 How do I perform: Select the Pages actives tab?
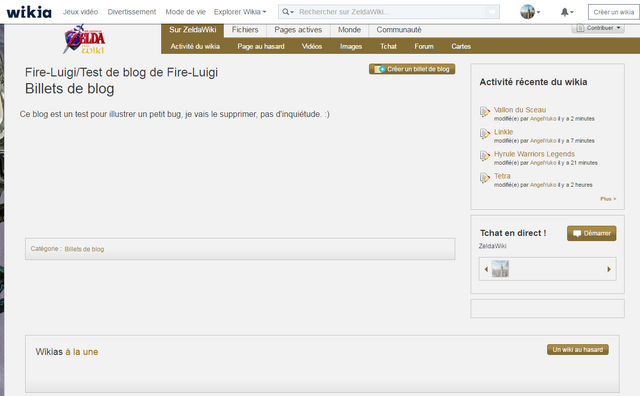(x=298, y=30)
